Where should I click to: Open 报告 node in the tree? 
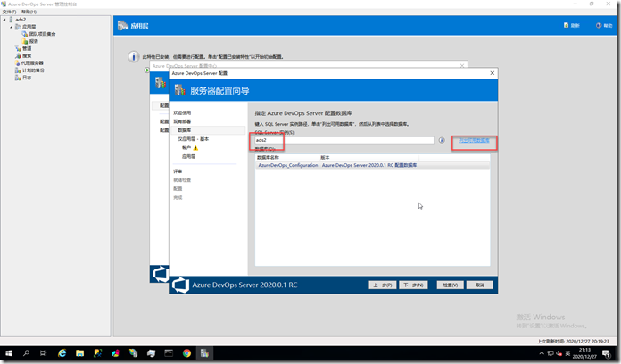[x=34, y=41]
